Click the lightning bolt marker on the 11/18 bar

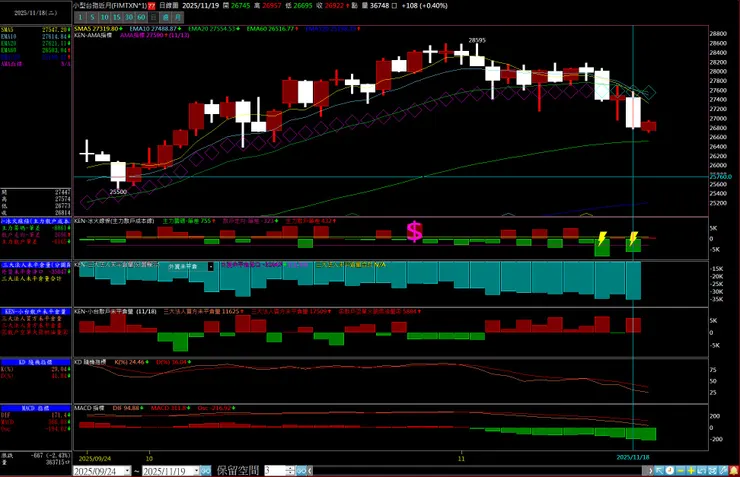[633, 238]
